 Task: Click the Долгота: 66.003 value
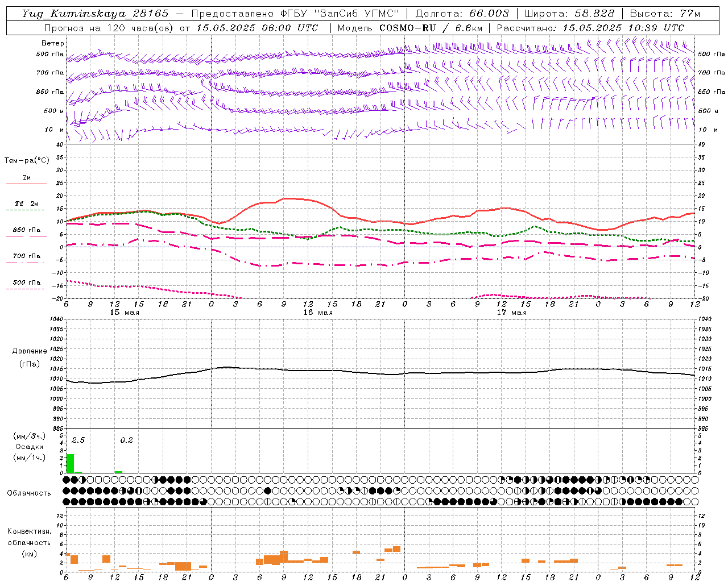pos(462,14)
